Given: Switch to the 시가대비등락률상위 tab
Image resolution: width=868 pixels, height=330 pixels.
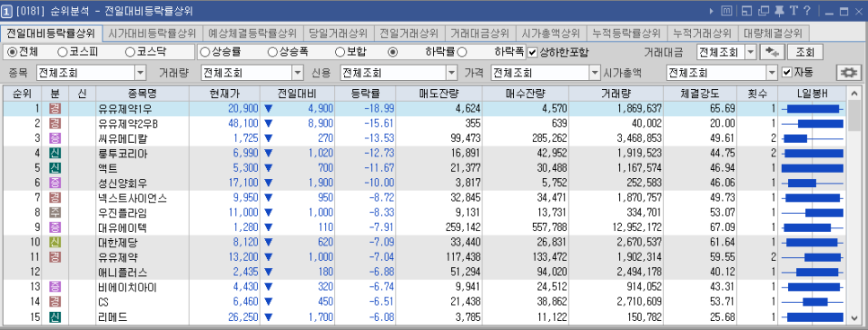Looking at the screenshot, I should [x=152, y=33].
